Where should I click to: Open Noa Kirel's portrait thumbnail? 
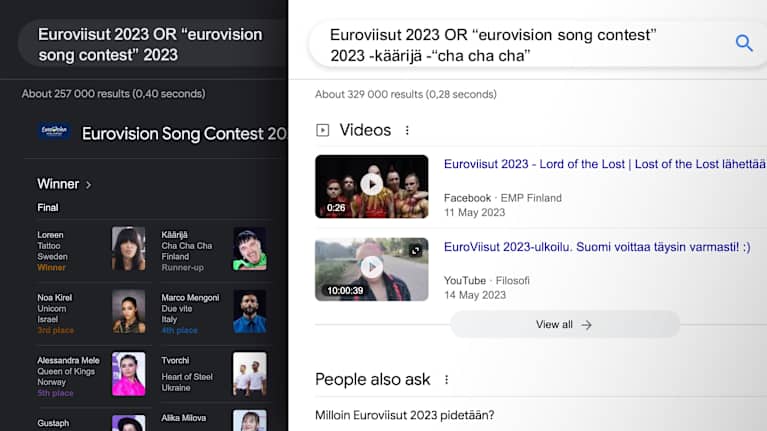pyautogui.click(x=128, y=312)
